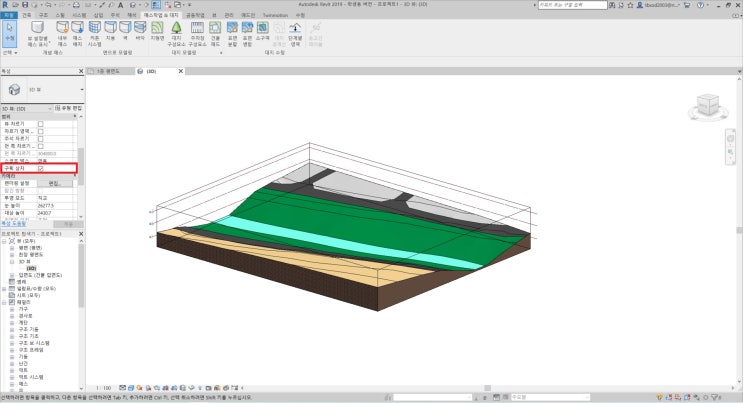This screenshot has width=743, height=403.
Task: Click the 1 : 100 view scale
Action: point(104,388)
